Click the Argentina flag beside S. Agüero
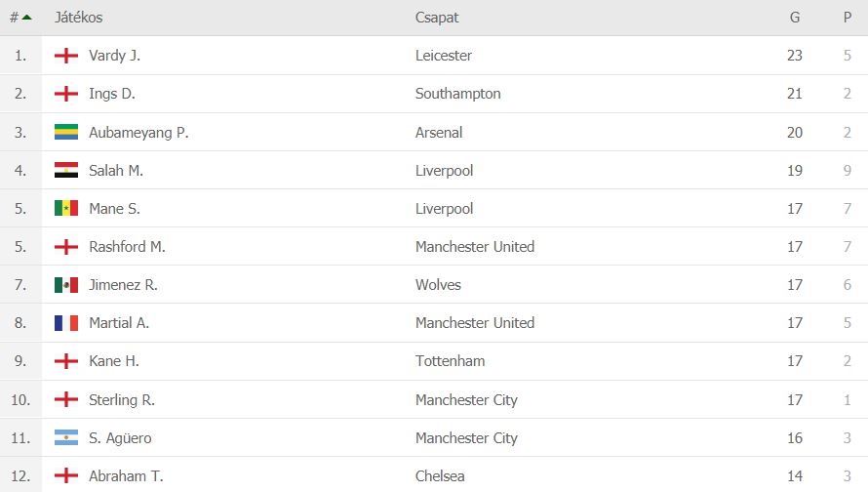The image size is (868, 492). [66, 437]
